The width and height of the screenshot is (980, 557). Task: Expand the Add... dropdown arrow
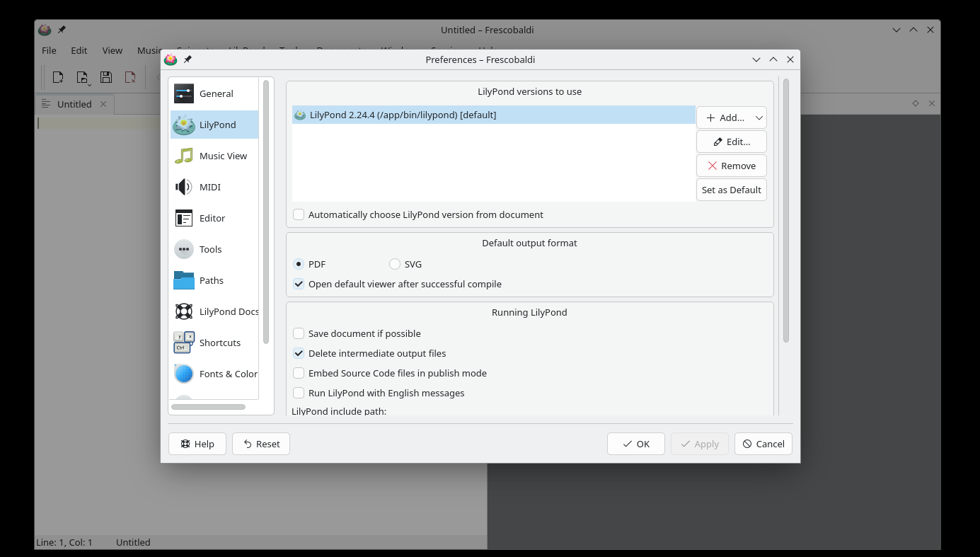759,117
